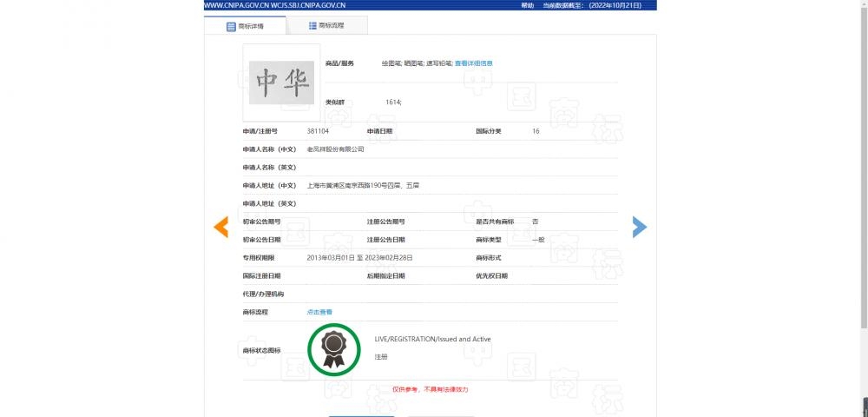Click the 是否共有商标 label
Viewport: 868px width, 417px height.
(x=495, y=222)
